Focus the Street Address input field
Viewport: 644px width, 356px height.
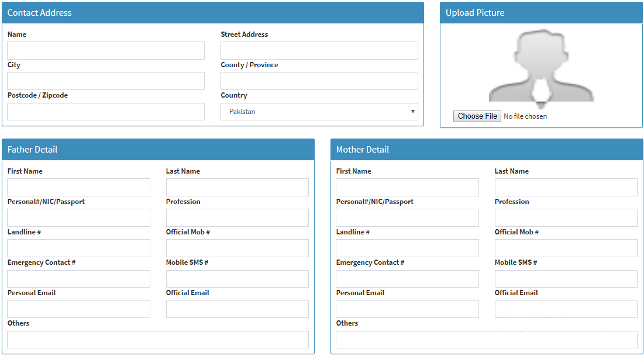[319, 50]
